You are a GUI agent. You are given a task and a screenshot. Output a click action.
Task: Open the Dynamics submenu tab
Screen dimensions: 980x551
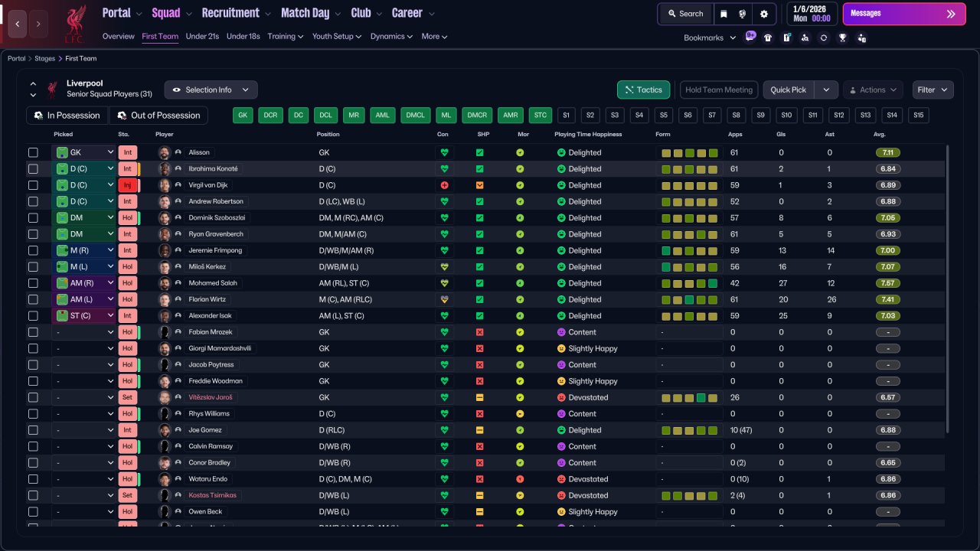point(391,36)
